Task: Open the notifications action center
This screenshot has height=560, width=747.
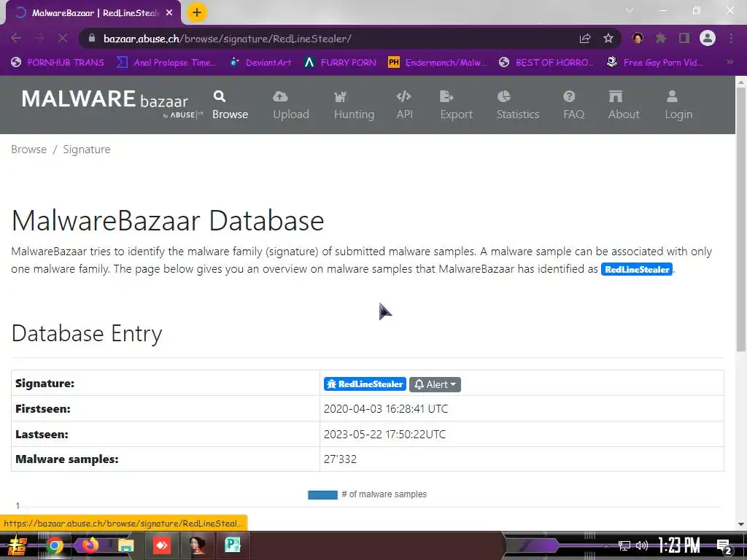Action: [724, 547]
